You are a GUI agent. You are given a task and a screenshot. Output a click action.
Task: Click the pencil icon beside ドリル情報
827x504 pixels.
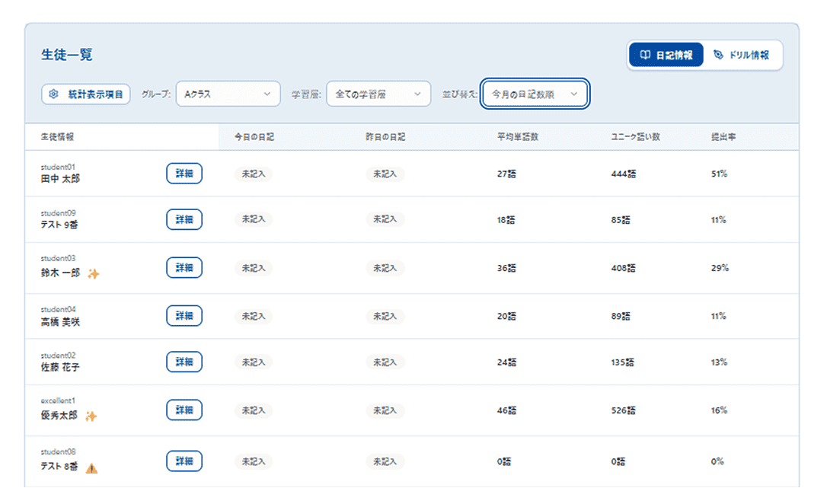click(x=718, y=55)
